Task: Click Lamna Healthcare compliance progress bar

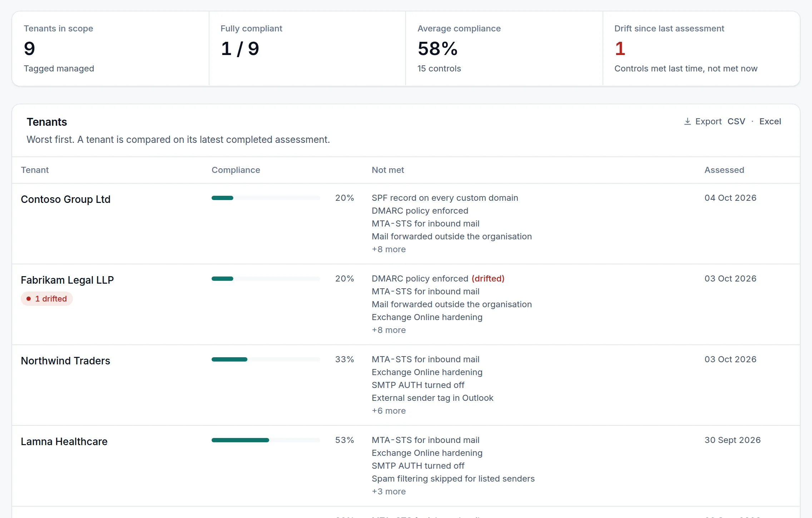Action: tap(266, 440)
